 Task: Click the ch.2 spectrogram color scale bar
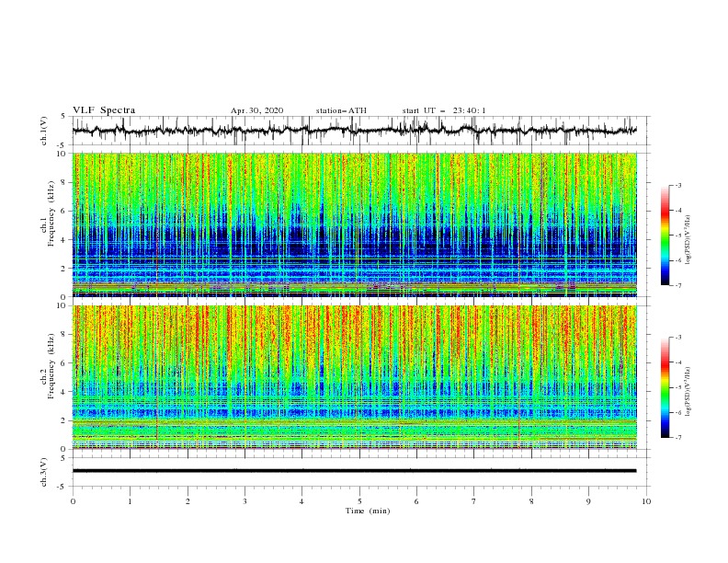665,387
